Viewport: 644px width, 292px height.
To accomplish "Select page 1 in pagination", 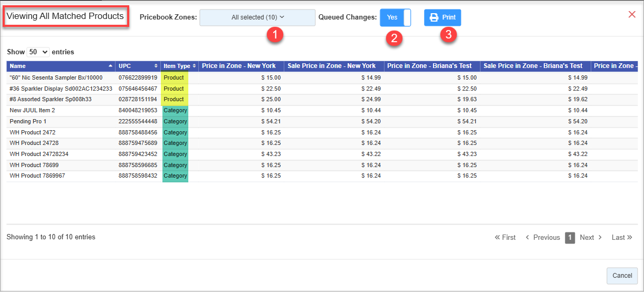I will [x=570, y=238].
